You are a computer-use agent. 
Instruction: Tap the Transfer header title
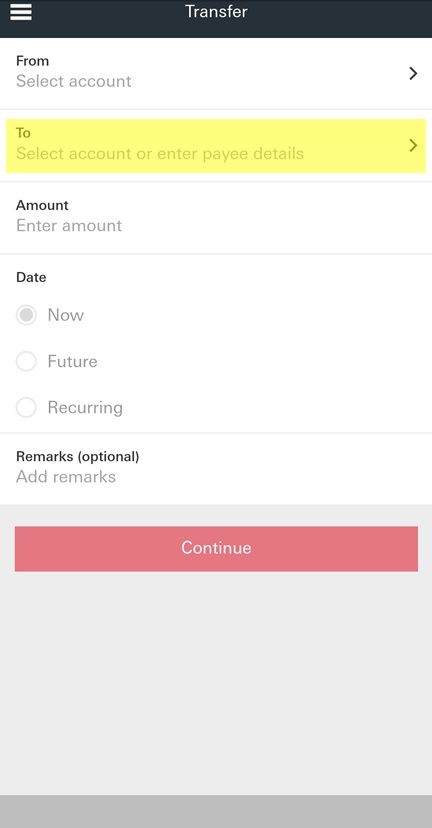click(x=216, y=11)
